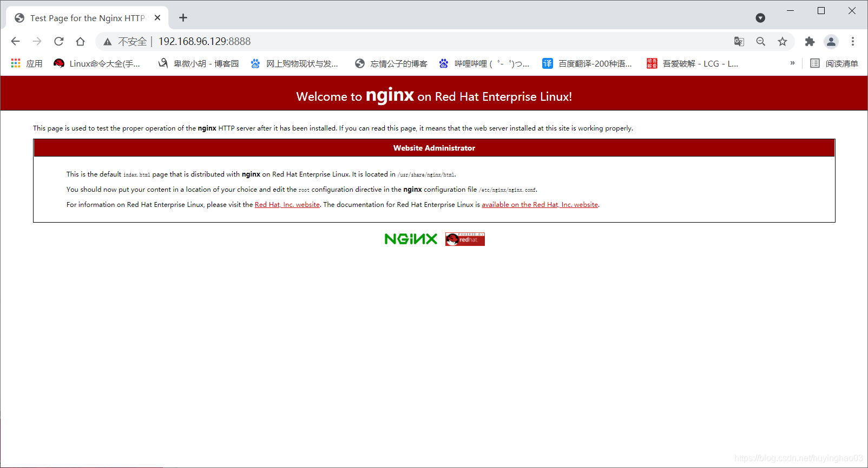Select the Test Page for the Nginx HTTP tab
The image size is (868, 468).
coord(88,18)
